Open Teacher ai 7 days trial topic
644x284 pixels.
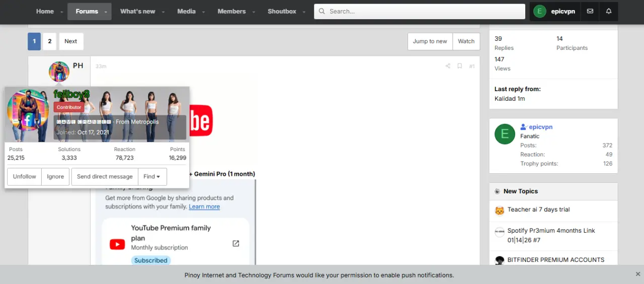[538, 209]
